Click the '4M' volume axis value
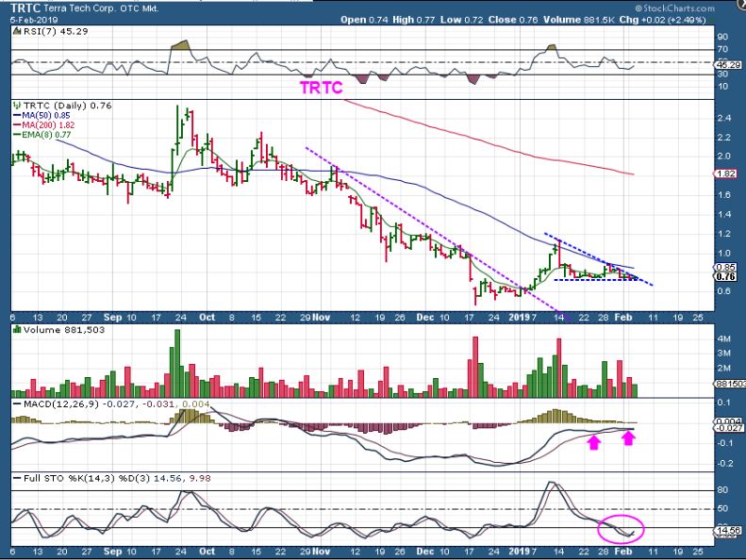The height and width of the screenshot is (560, 746). click(723, 338)
